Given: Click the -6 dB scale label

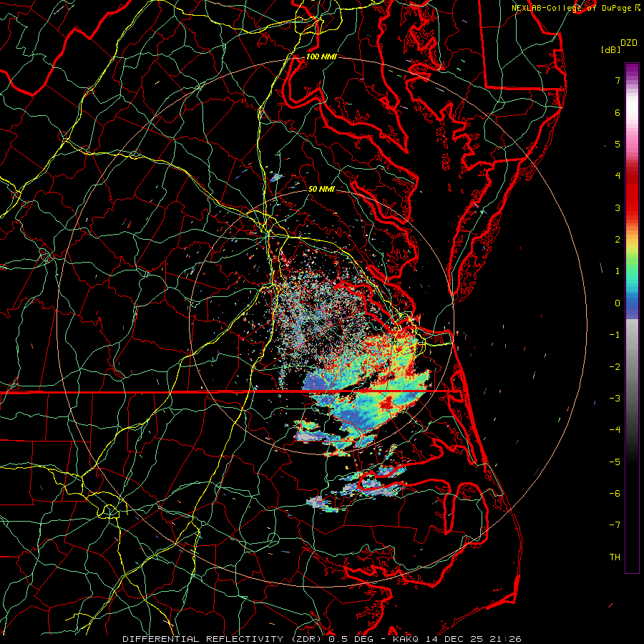Looking at the screenshot, I should coord(615,494).
